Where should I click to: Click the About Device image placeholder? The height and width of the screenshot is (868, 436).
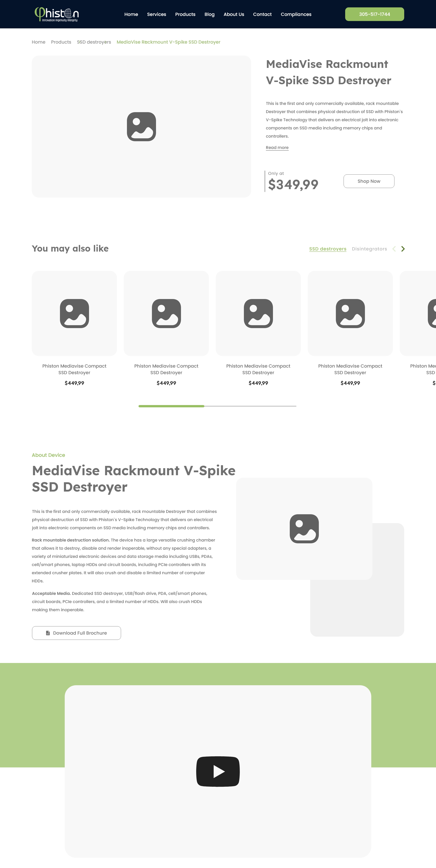(x=304, y=529)
